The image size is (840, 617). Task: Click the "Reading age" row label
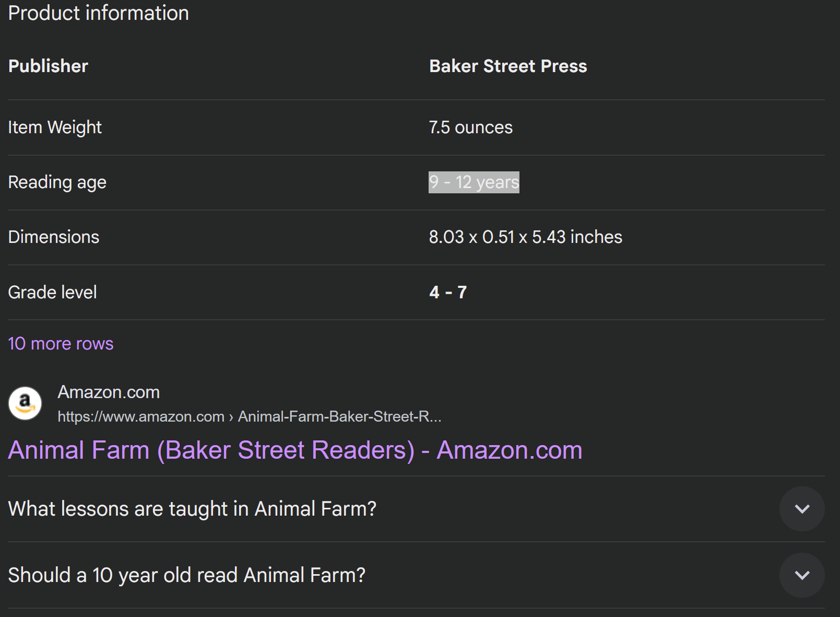click(57, 182)
